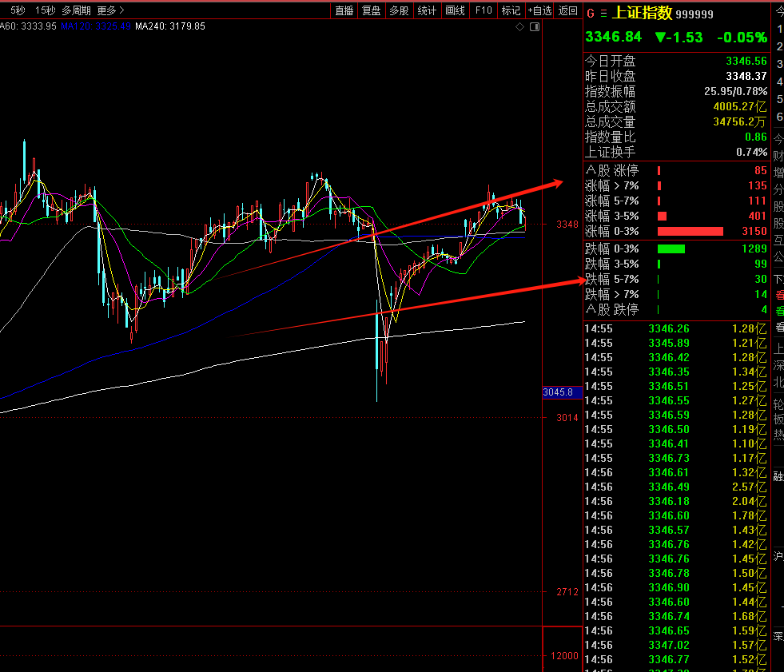Switch to the 15秒 period
784x672 pixels.
45,10
